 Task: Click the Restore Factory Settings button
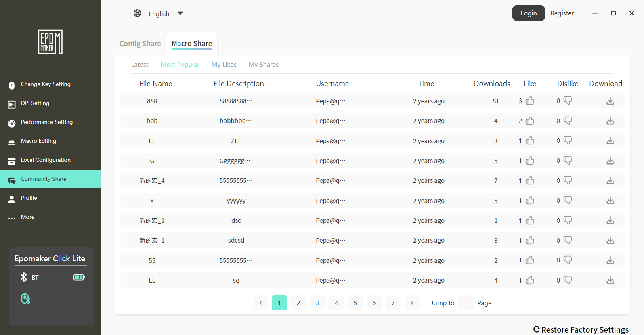click(x=581, y=329)
